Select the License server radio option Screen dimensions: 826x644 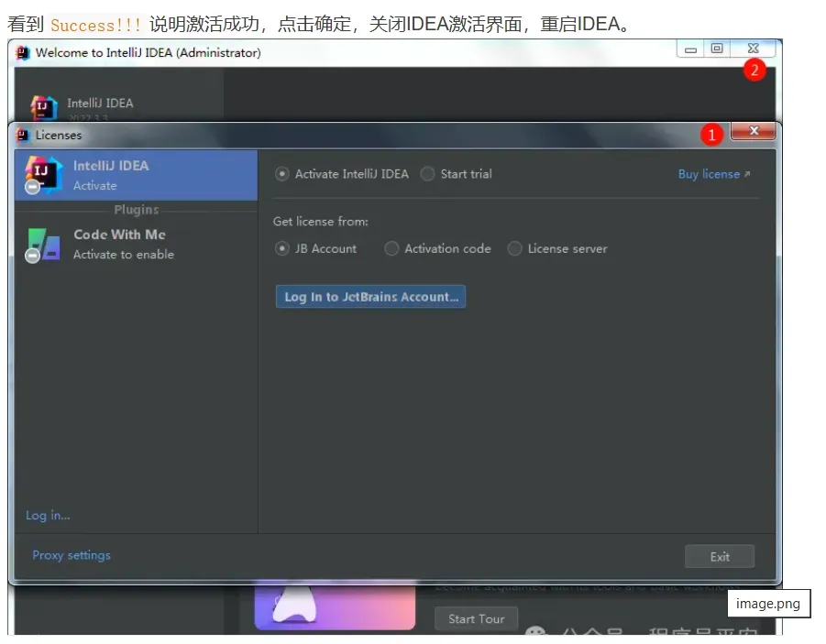tap(514, 248)
